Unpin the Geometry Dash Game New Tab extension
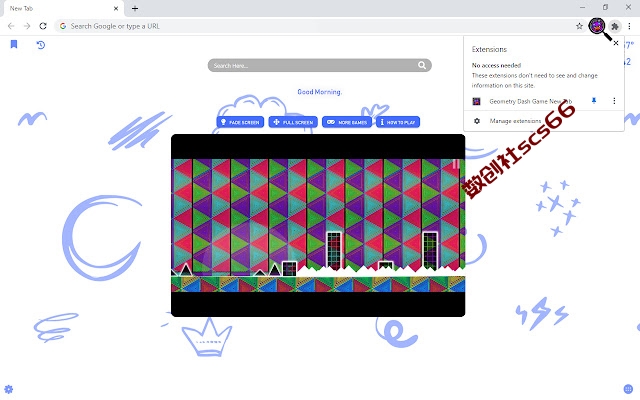The width and height of the screenshot is (640, 400). (x=594, y=100)
